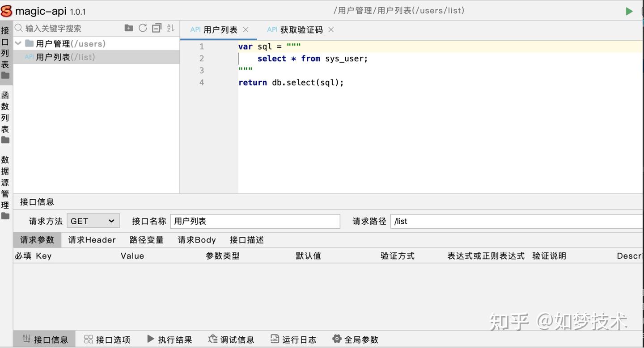This screenshot has width=644, height=348.
Task: Close the 用户列表 editor tab
Action: pyautogui.click(x=245, y=29)
